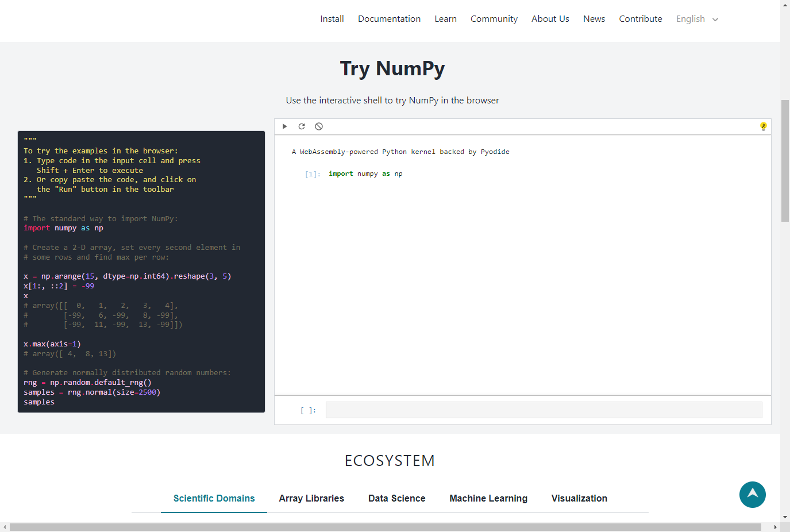Visit the News page
The height and width of the screenshot is (532, 790).
tap(594, 19)
